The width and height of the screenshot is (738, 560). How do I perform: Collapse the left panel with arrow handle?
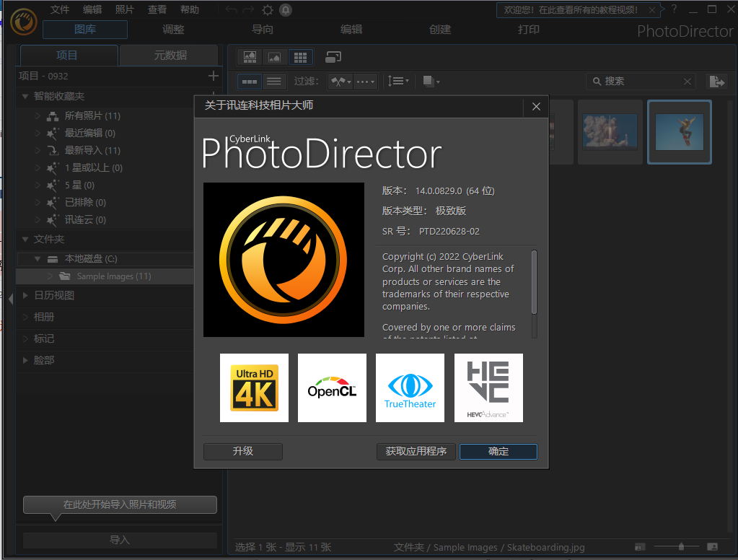(11, 299)
